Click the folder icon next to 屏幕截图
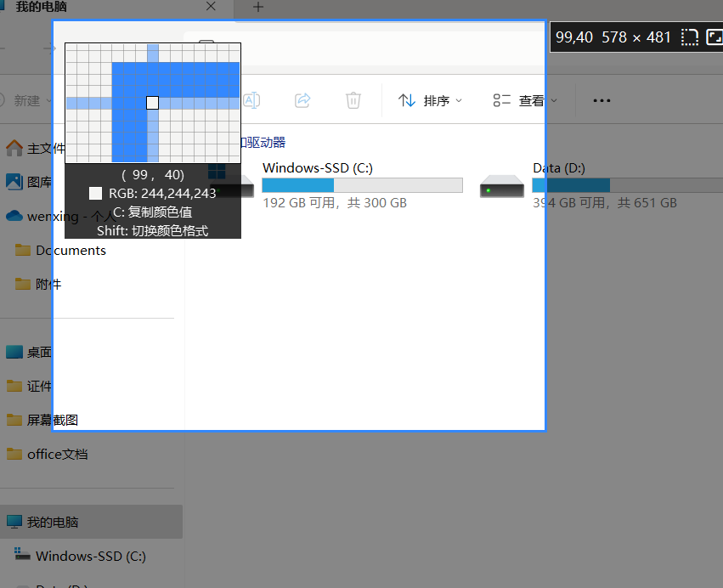 coord(14,420)
